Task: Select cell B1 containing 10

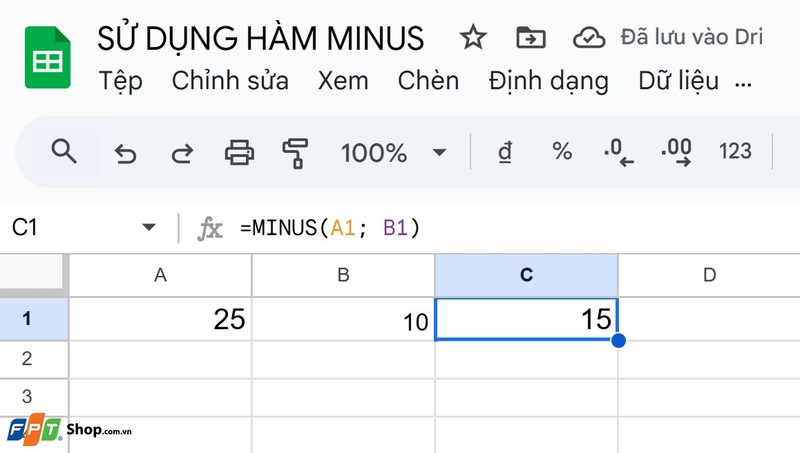Action: tap(343, 319)
